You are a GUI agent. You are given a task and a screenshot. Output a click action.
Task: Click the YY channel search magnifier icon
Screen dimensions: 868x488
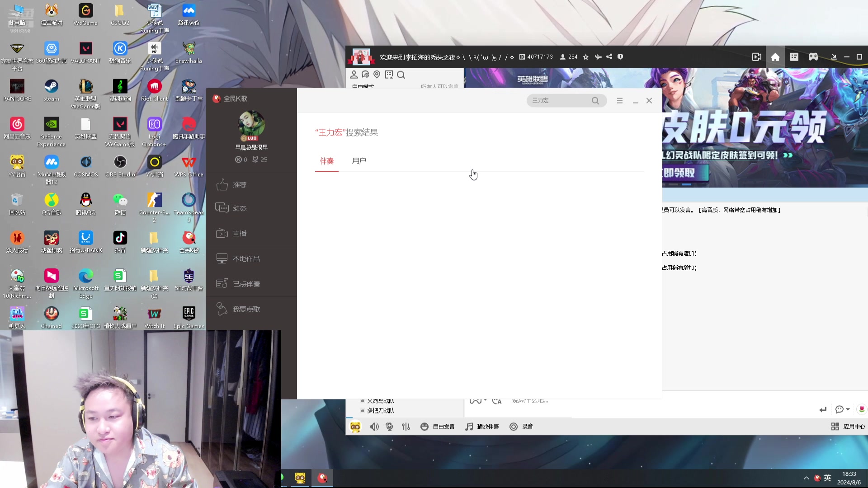pyautogui.click(x=401, y=75)
